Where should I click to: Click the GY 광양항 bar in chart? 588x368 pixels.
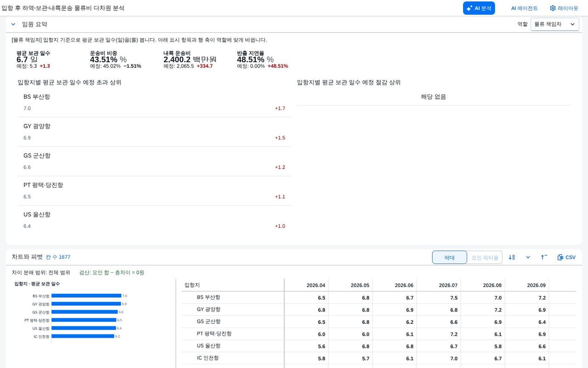click(x=86, y=304)
